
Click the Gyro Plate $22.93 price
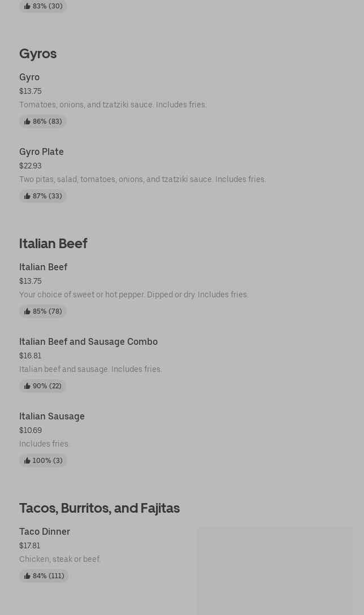pos(31,166)
